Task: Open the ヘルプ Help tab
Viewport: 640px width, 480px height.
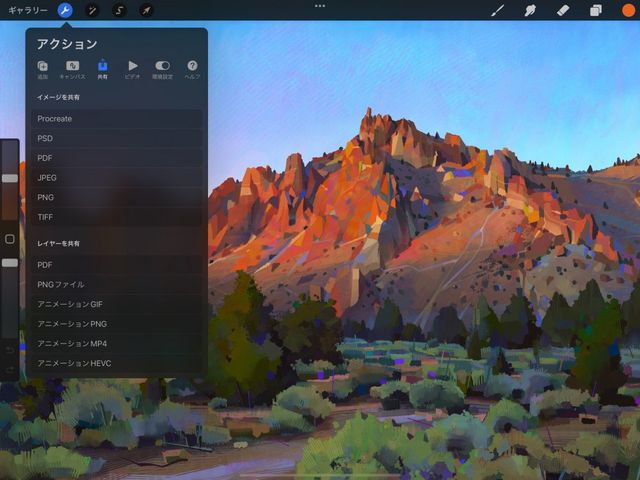Action: pos(192,70)
